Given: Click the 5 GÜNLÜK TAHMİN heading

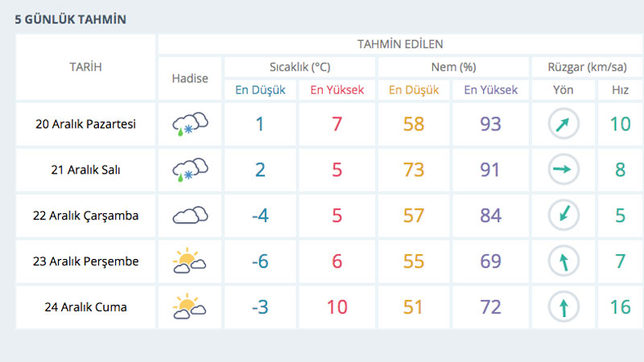Looking at the screenshot, I should (x=71, y=19).
